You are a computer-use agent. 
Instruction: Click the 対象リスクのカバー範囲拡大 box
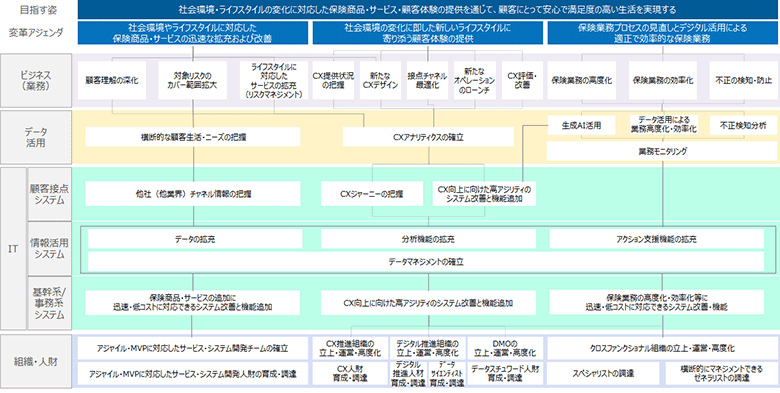pos(193,80)
